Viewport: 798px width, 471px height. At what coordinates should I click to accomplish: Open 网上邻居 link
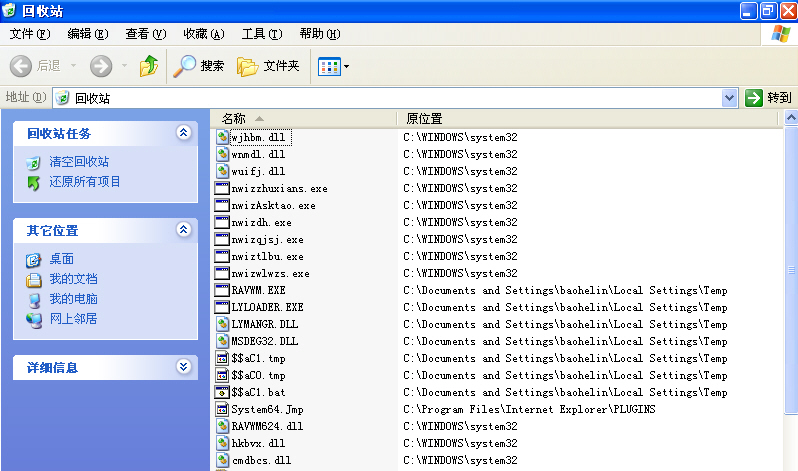[73, 319]
